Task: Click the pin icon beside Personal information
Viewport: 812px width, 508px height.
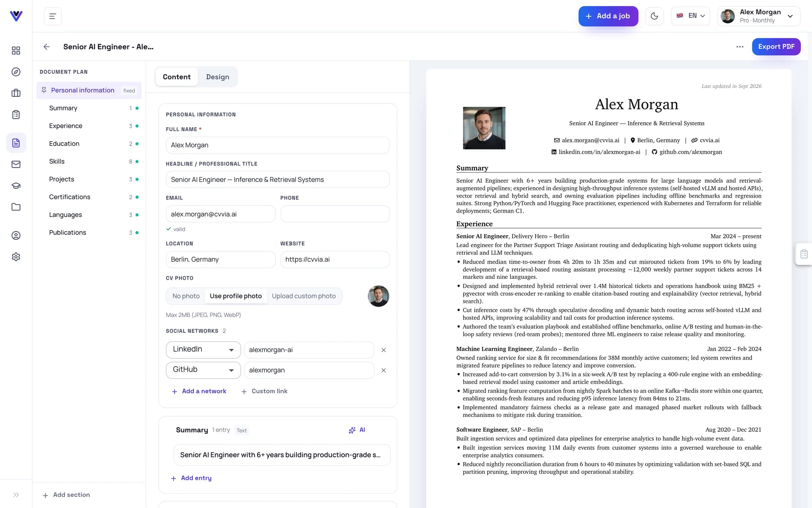Action: point(44,90)
